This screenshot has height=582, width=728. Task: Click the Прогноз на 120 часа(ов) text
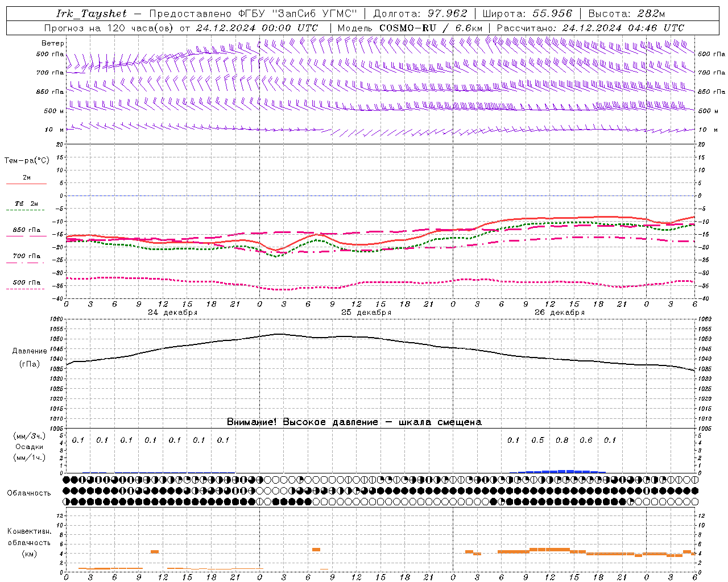pyautogui.click(x=109, y=28)
